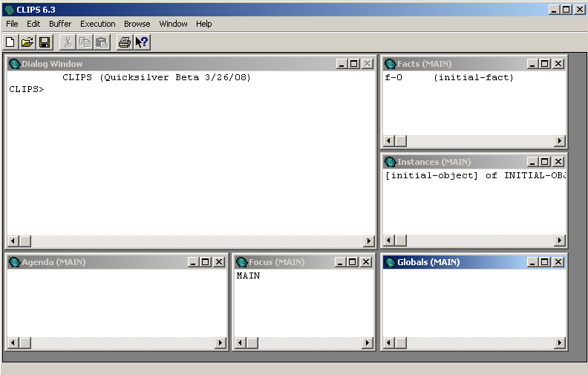The height and width of the screenshot is (375, 588).
Task: Open the Buffer menu
Action: (x=60, y=24)
